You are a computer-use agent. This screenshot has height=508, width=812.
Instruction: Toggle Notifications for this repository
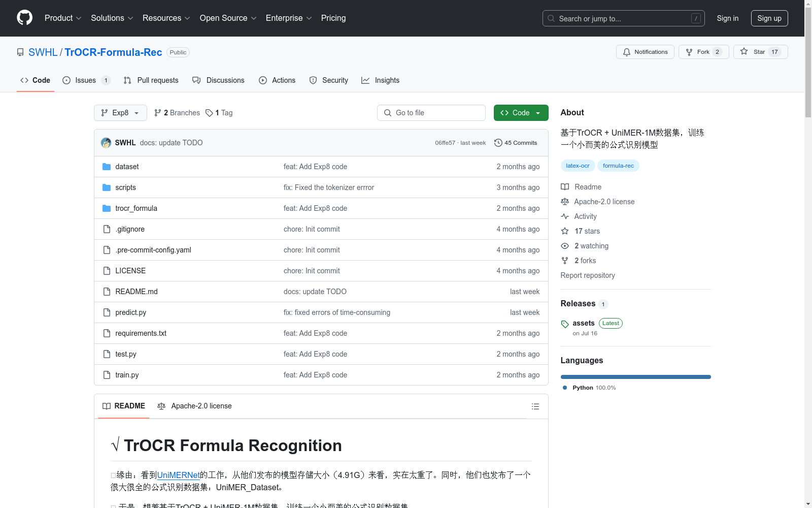(645, 52)
